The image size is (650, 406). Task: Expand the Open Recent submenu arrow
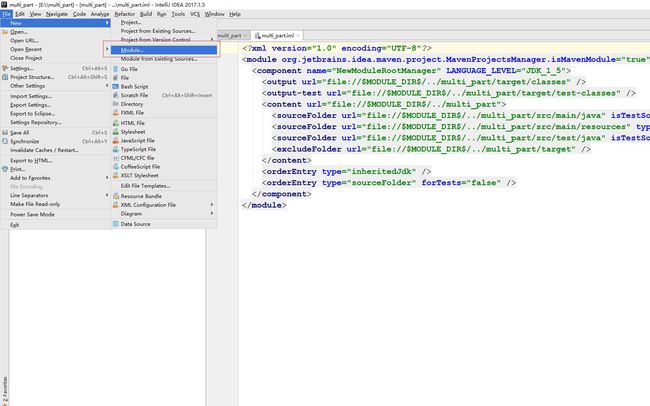coord(107,49)
